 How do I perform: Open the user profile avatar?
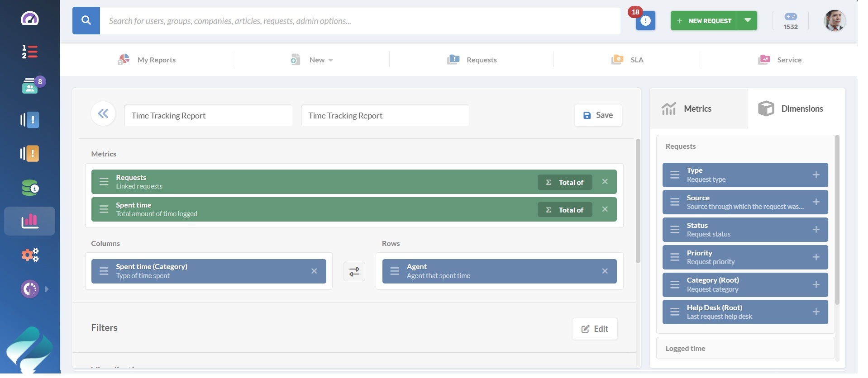tap(835, 21)
